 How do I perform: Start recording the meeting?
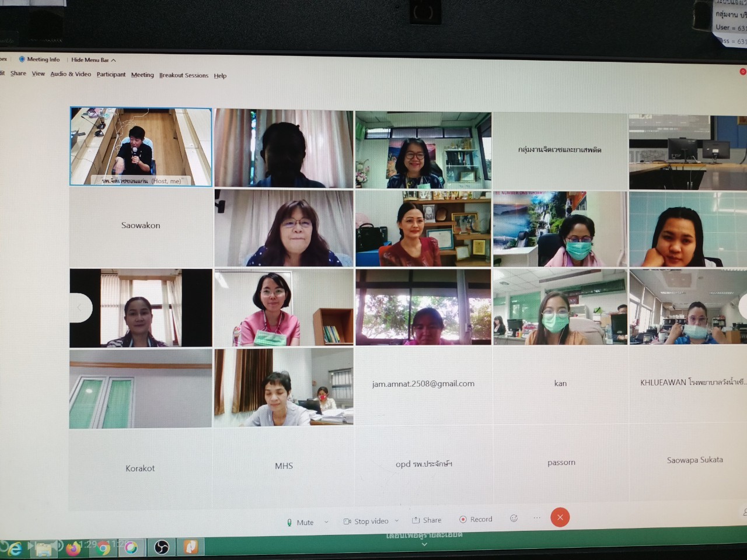[x=476, y=519]
